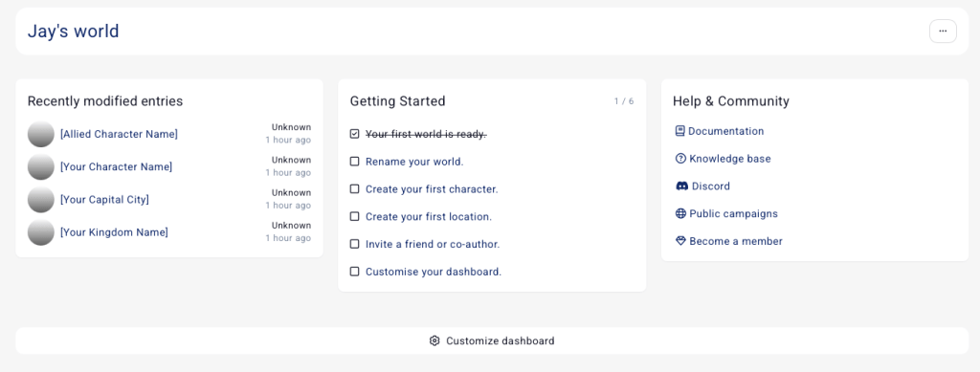Select the [Your Kingdom Name] avatar

(x=40, y=232)
